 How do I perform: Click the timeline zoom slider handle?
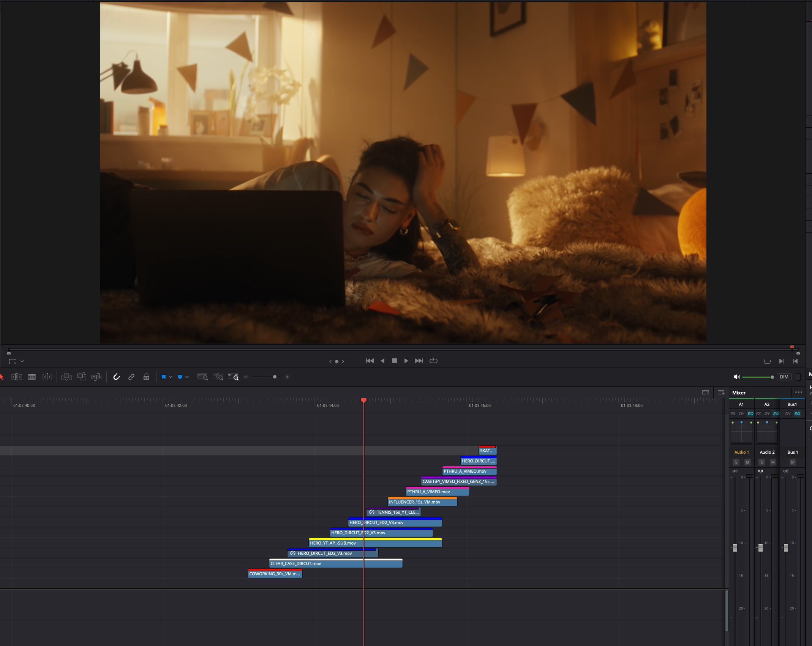pos(275,377)
